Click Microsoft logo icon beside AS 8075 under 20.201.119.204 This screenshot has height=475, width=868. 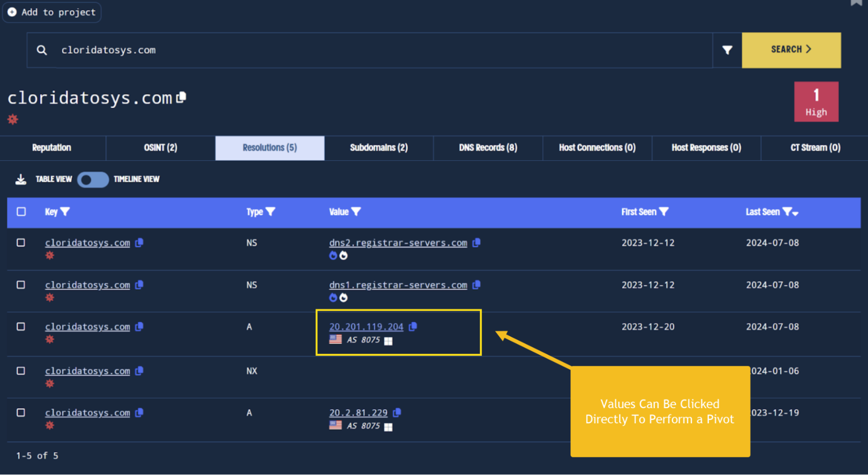coord(388,341)
